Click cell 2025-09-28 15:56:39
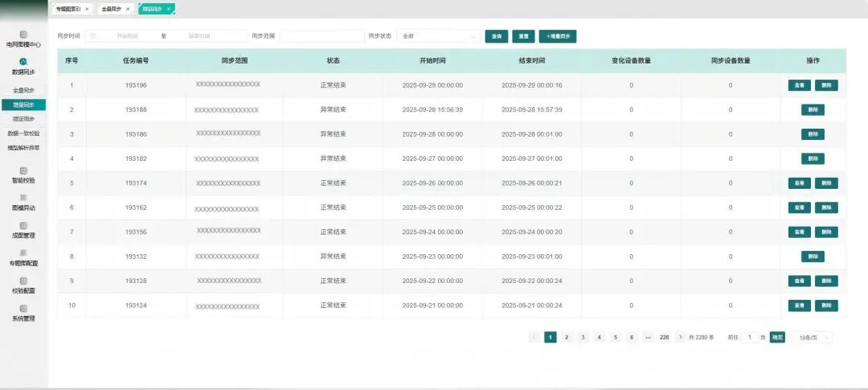The width and height of the screenshot is (868, 390). pos(432,109)
